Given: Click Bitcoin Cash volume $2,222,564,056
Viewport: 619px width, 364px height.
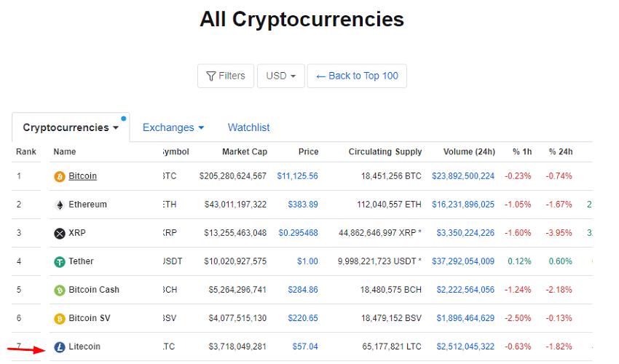Looking at the screenshot, I should [x=465, y=290].
